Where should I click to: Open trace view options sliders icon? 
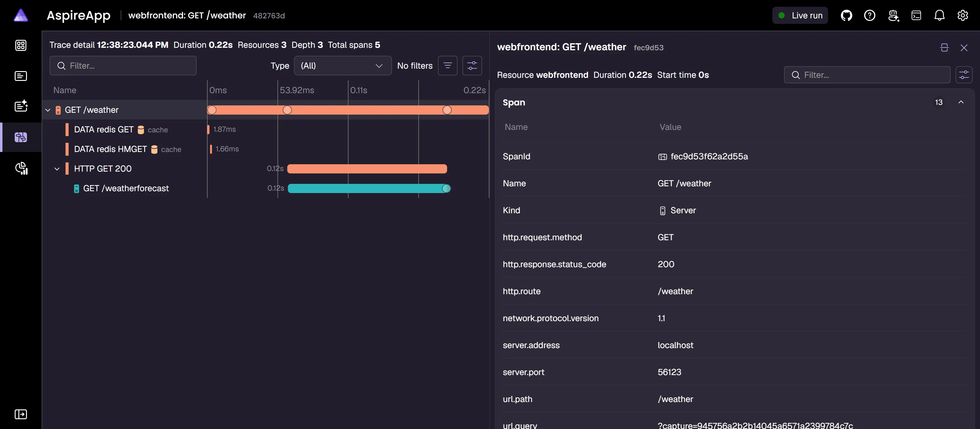(x=472, y=66)
